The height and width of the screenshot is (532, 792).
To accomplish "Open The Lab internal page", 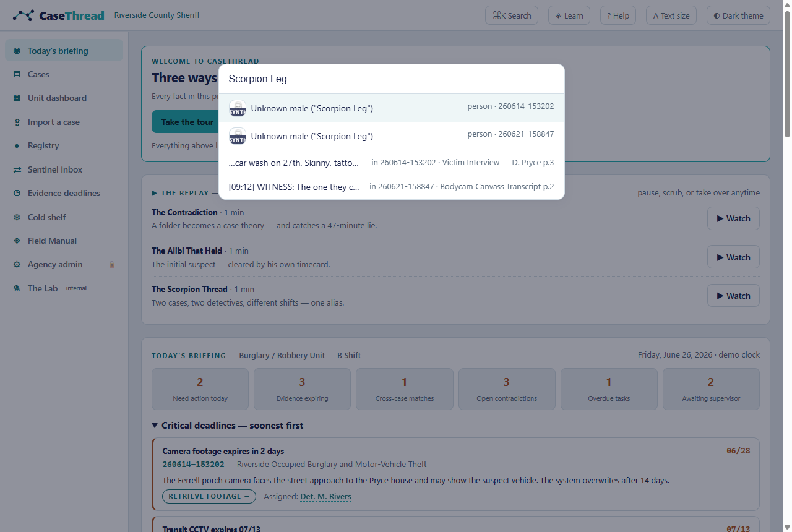I will pos(64,288).
